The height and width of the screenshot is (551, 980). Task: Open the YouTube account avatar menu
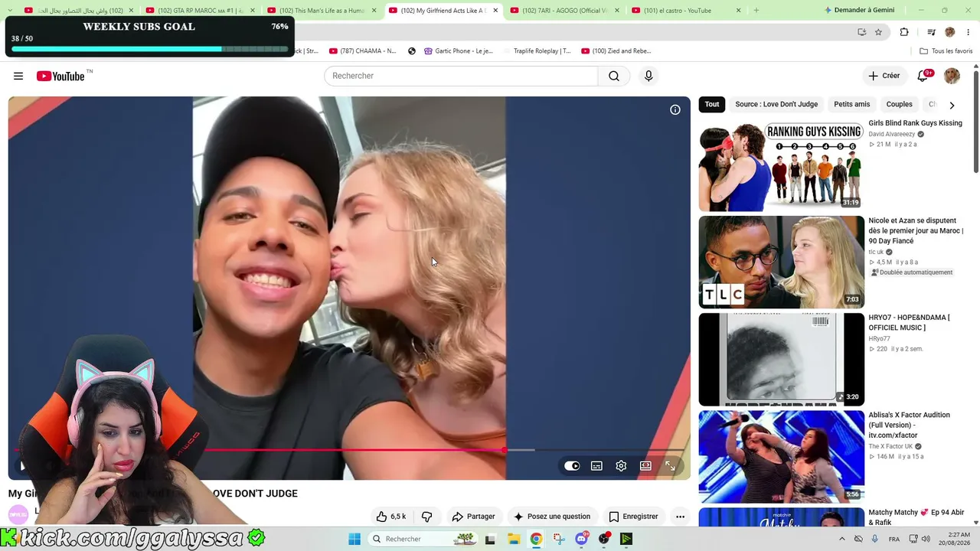tap(952, 76)
